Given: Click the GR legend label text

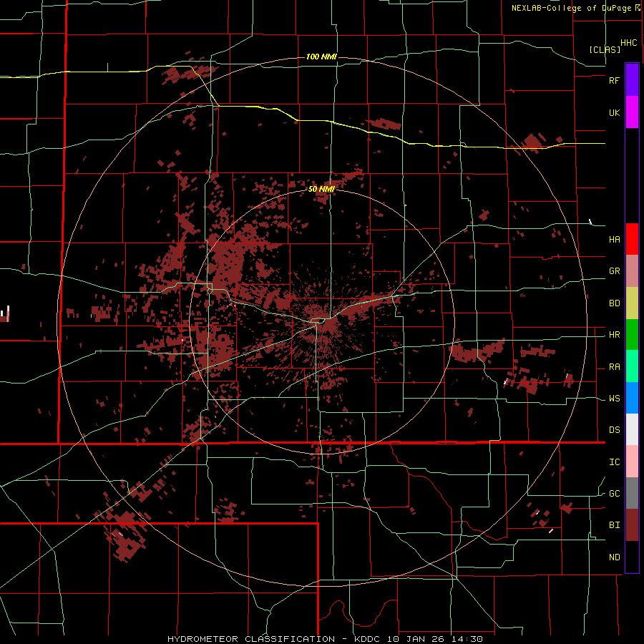Looking at the screenshot, I should 614,271.
